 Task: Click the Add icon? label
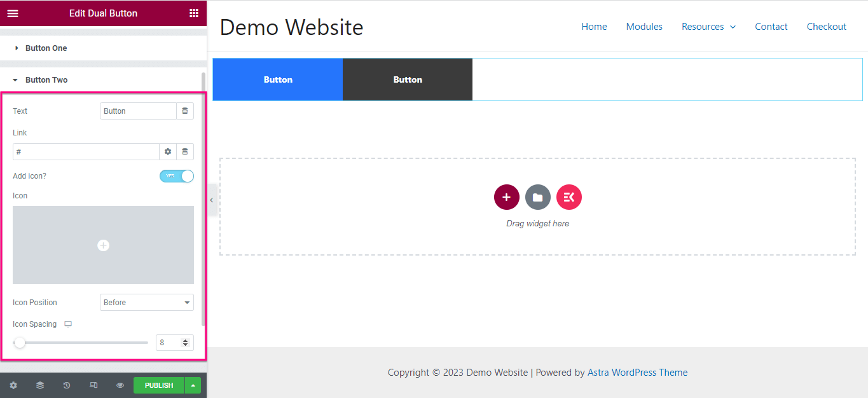(29, 176)
